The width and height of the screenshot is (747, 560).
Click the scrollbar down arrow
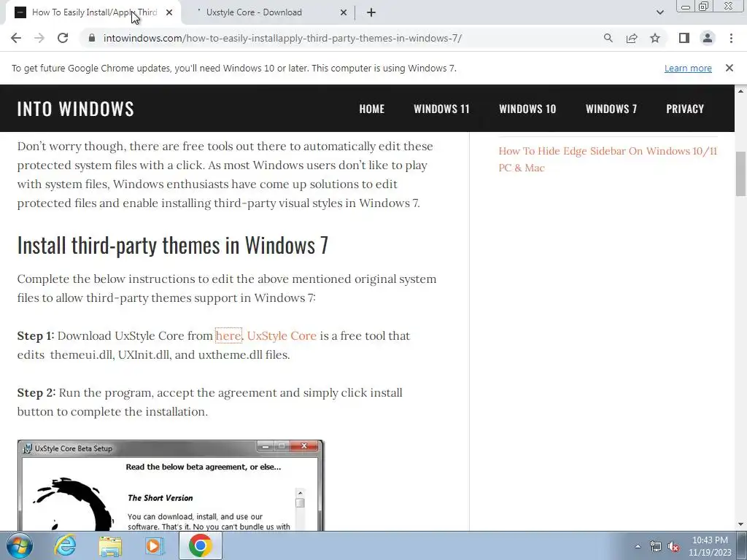[x=740, y=525]
